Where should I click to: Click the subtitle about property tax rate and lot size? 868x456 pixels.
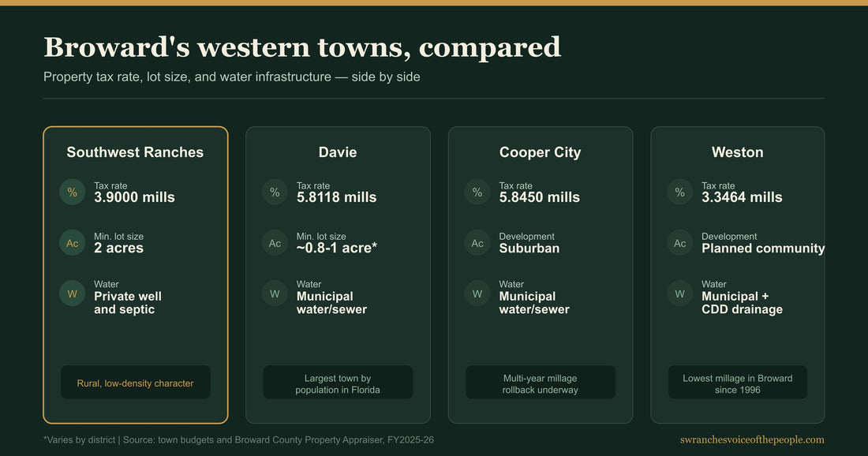click(232, 77)
